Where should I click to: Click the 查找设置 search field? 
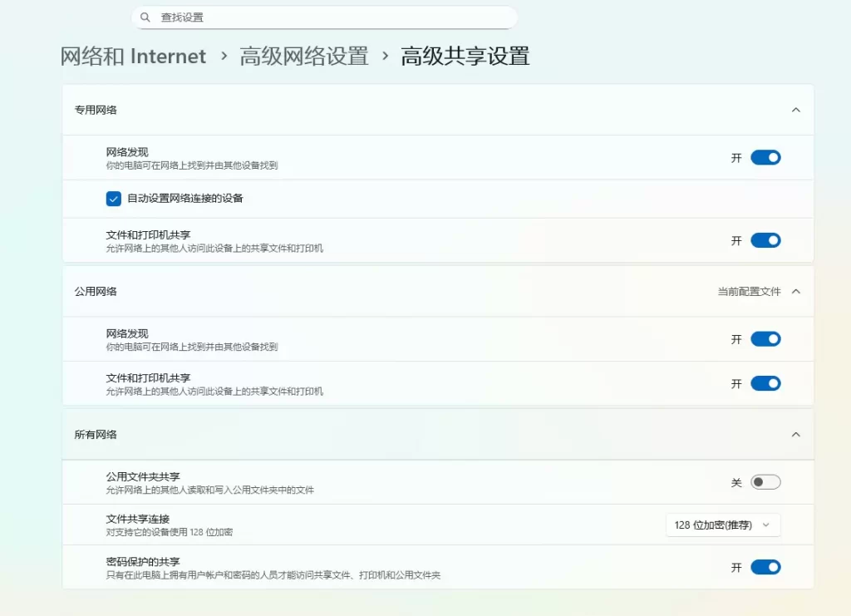tap(324, 17)
